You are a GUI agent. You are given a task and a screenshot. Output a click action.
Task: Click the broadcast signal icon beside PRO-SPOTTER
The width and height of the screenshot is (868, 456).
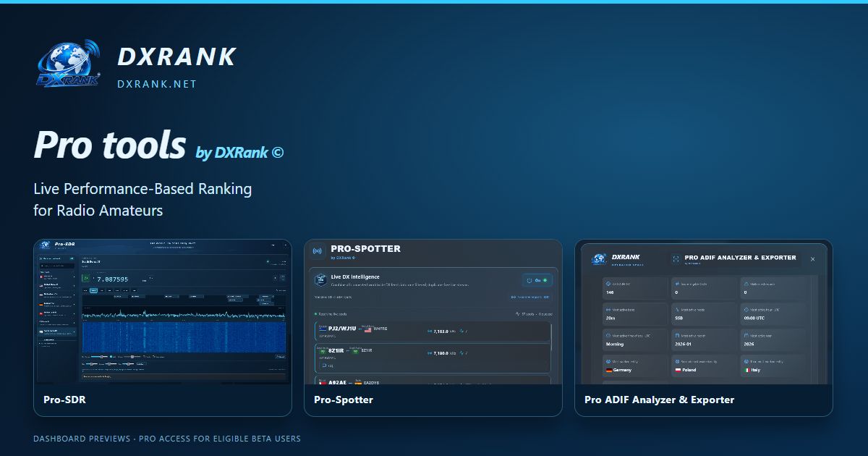(x=317, y=251)
